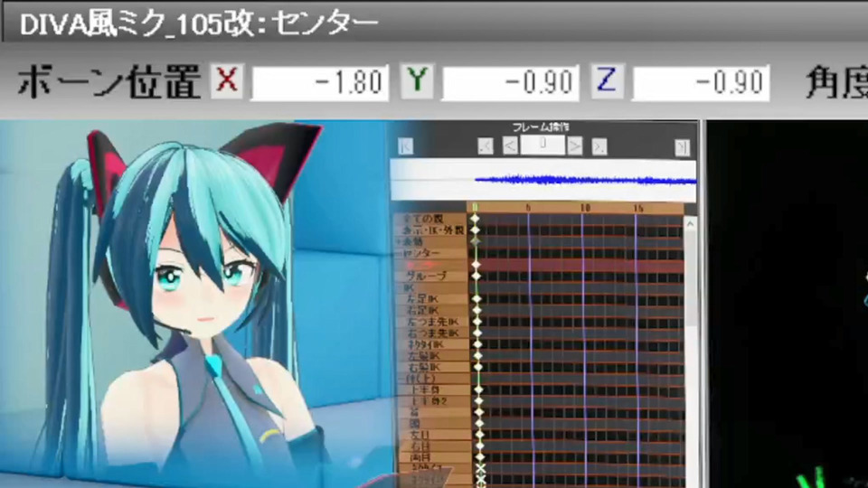Click the 左足IK keyframe diamond at frame 0
868x488 pixels.
pos(476,299)
